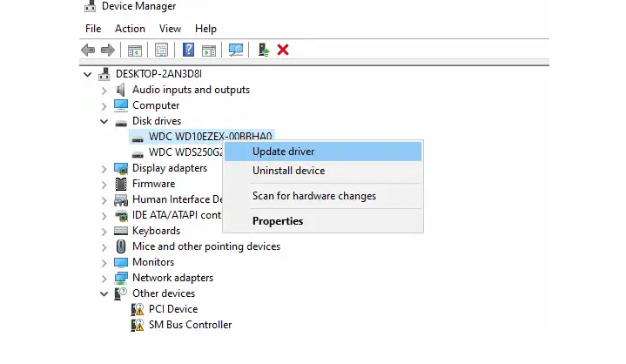Click the red X Uninstall device icon

[283, 51]
